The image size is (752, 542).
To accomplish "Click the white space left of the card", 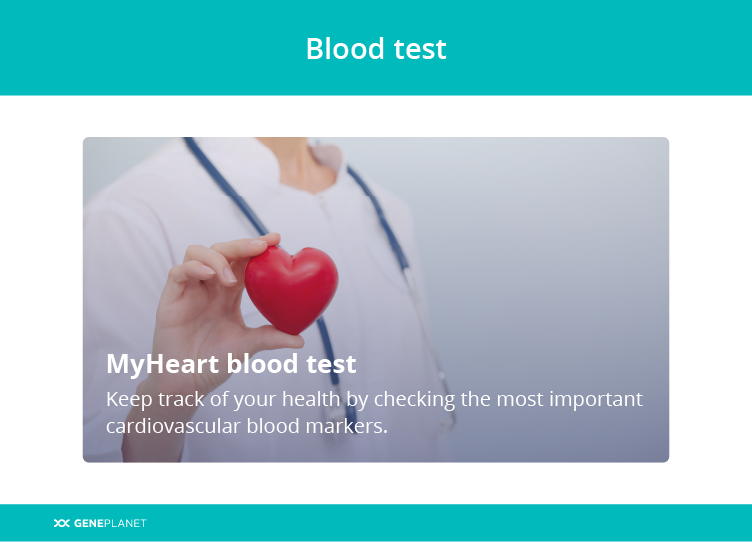I will click(41, 300).
